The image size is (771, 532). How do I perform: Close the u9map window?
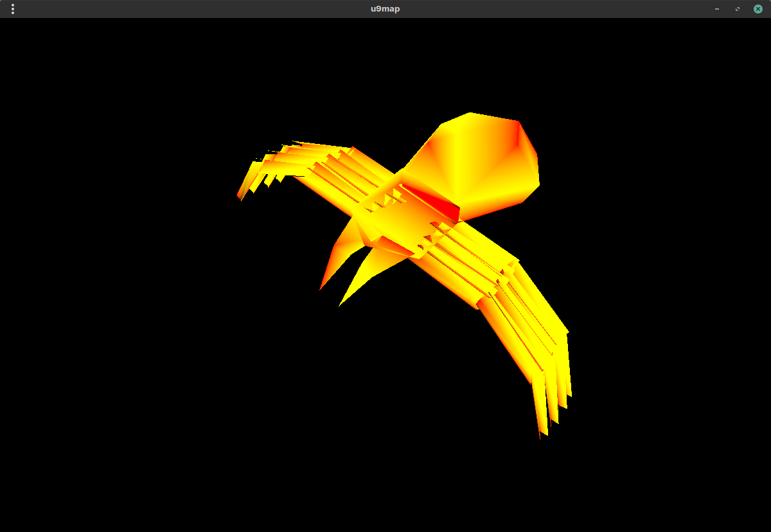pyautogui.click(x=758, y=9)
